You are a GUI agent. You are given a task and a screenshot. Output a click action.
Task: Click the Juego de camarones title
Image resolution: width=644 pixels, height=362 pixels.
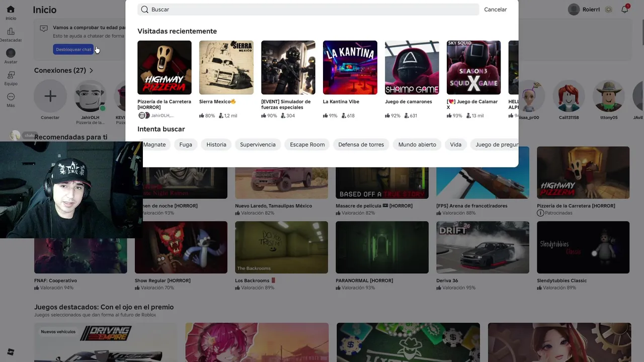pyautogui.click(x=409, y=102)
